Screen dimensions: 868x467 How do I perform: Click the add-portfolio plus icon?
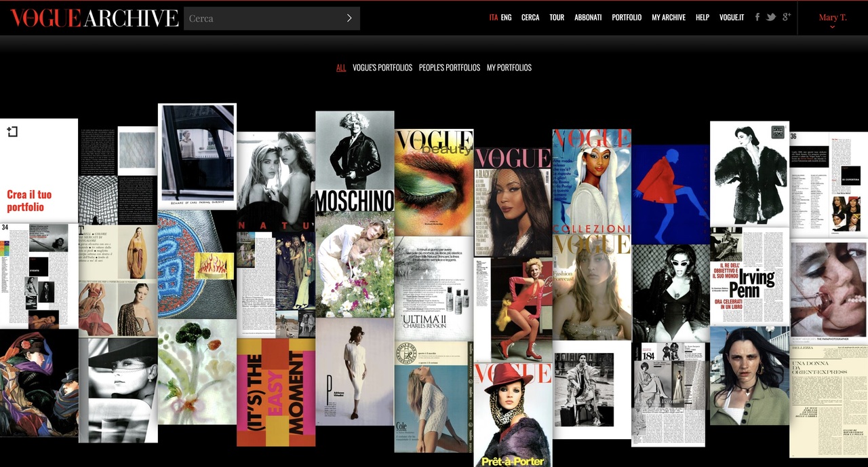pos(12,132)
